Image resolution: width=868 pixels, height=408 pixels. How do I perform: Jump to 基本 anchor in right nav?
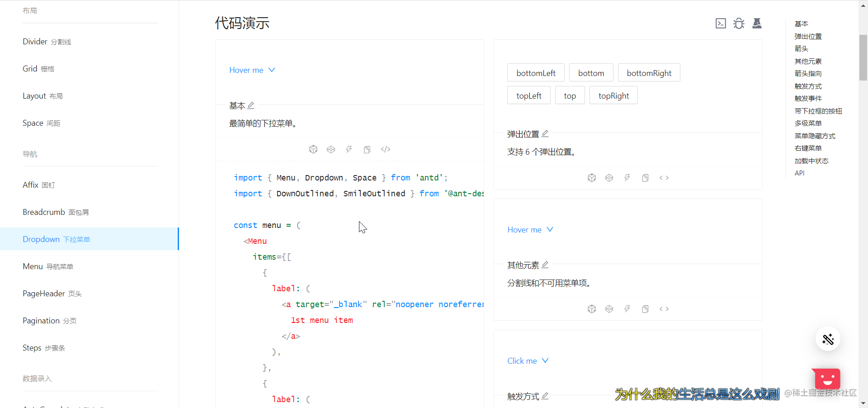801,24
